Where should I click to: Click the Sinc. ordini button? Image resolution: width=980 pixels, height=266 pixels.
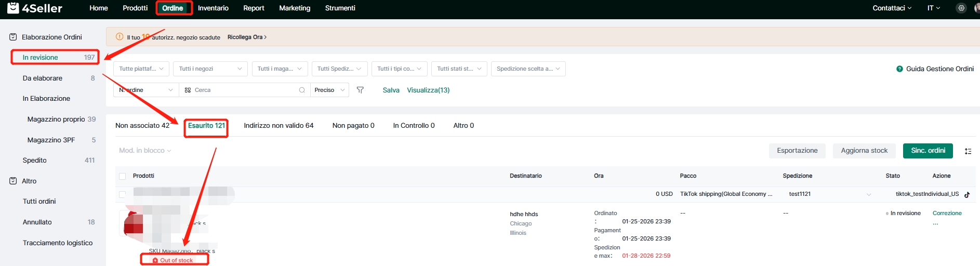[x=928, y=151]
